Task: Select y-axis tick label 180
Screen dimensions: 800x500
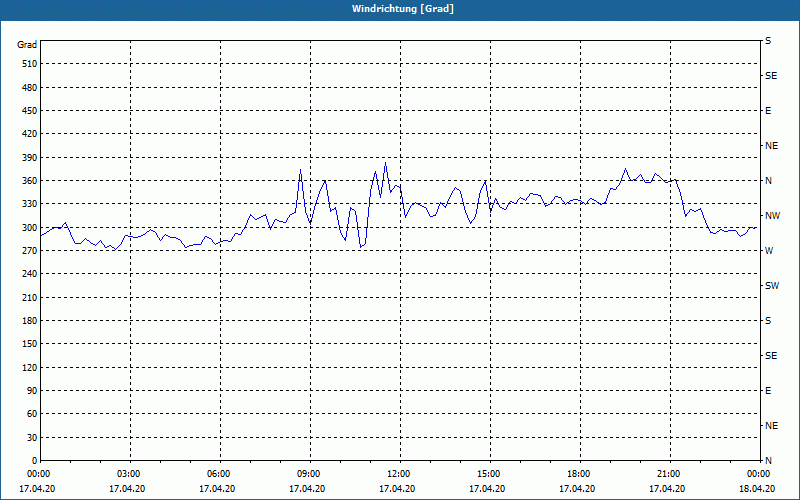Action: pyautogui.click(x=30, y=321)
